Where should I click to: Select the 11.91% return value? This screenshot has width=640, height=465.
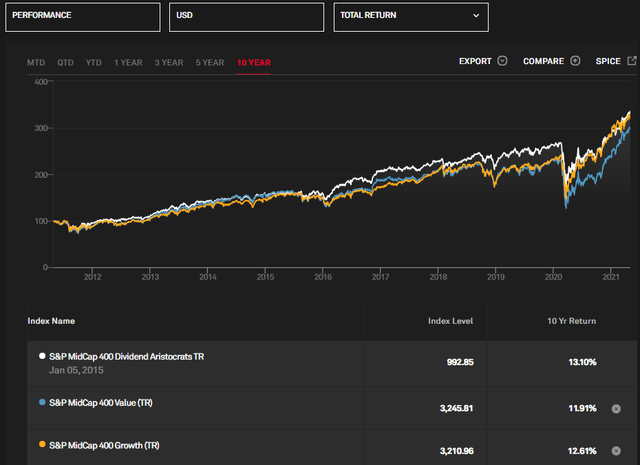coord(582,408)
